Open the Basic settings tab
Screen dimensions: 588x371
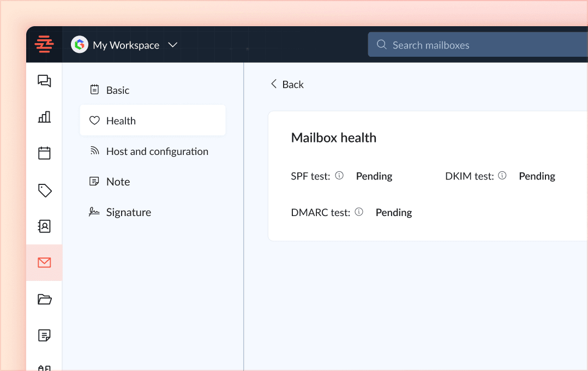pyautogui.click(x=153, y=90)
